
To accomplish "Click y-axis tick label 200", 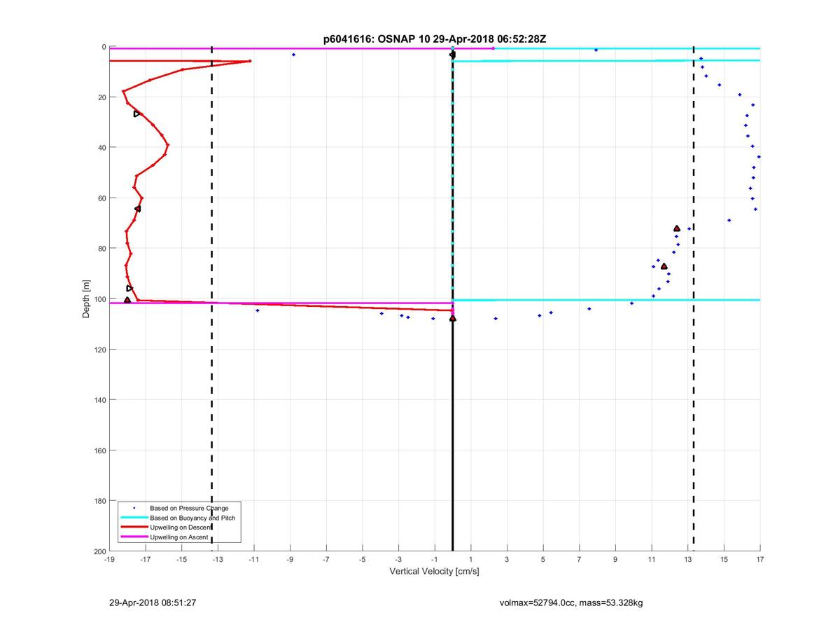I will tap(99, 551).
